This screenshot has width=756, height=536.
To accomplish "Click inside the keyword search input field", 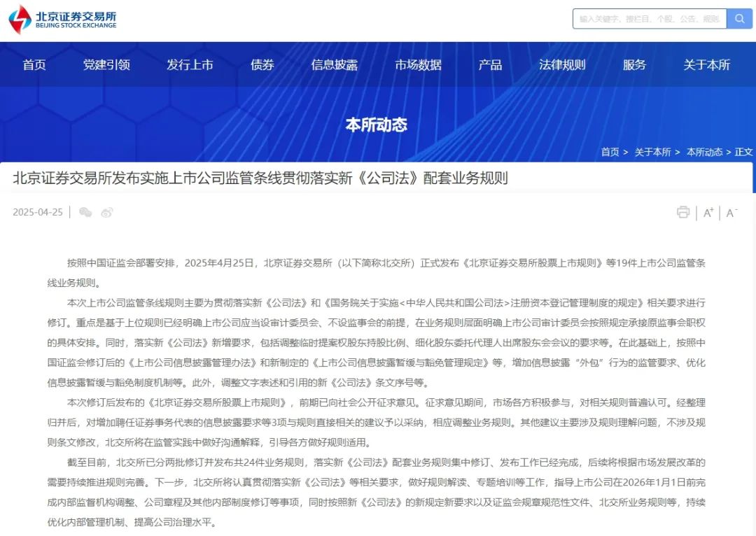I will (x=647, y=19).
